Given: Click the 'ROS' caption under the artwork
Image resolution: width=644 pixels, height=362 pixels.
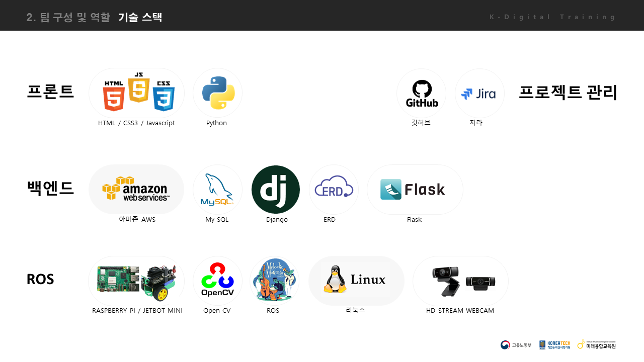Looking at the screenshot, I should 273,311.
